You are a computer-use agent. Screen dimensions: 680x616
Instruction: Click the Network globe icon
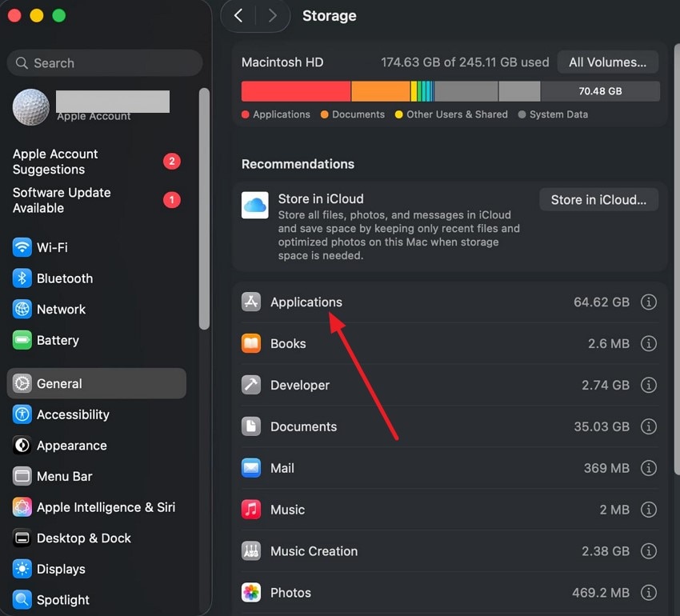click(22, 310)
